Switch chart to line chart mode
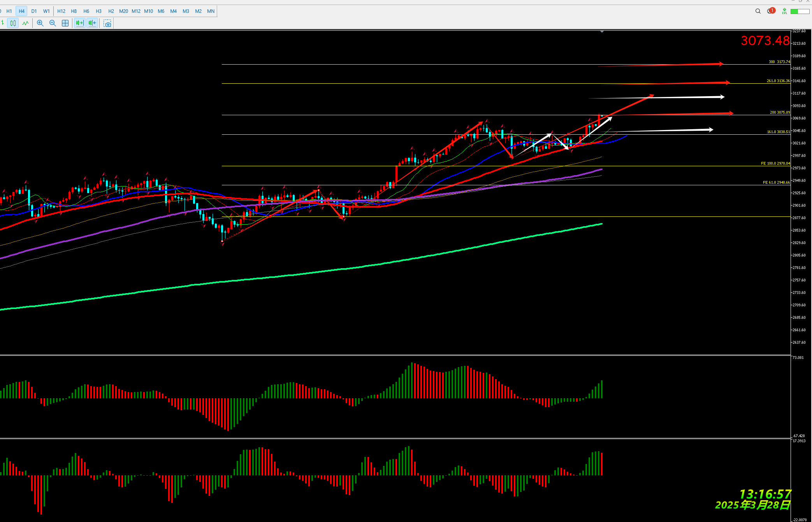The width and height of the screenshot is (812, 522). pos(26,23)
